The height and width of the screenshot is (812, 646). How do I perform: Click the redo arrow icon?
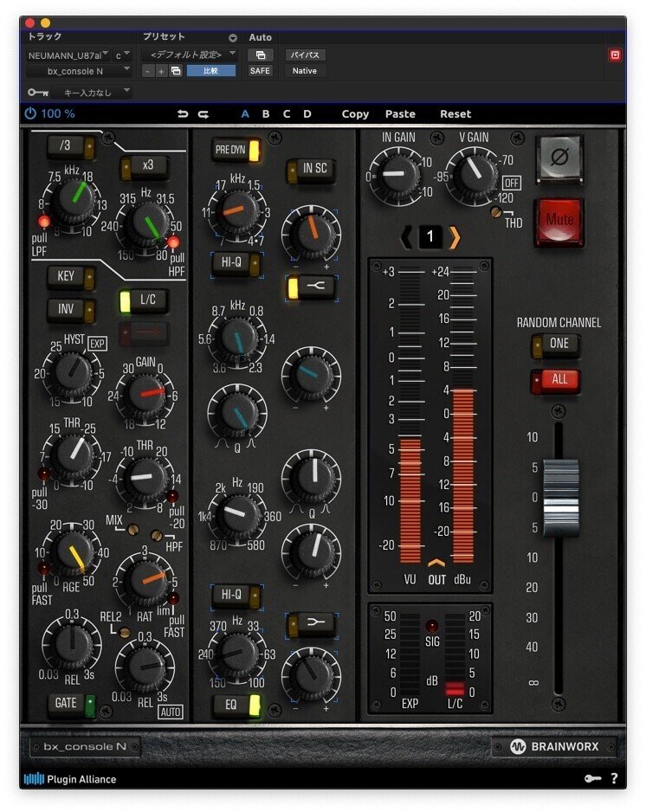pyautogui.click(x=203, y=114)
